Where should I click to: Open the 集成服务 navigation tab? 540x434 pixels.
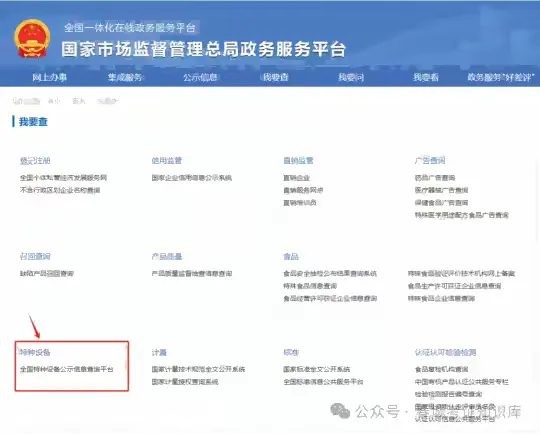tap(125, 77)
